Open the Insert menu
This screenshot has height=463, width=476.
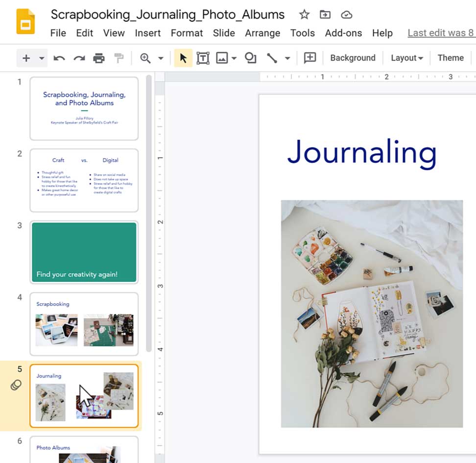tap(147, 33)
